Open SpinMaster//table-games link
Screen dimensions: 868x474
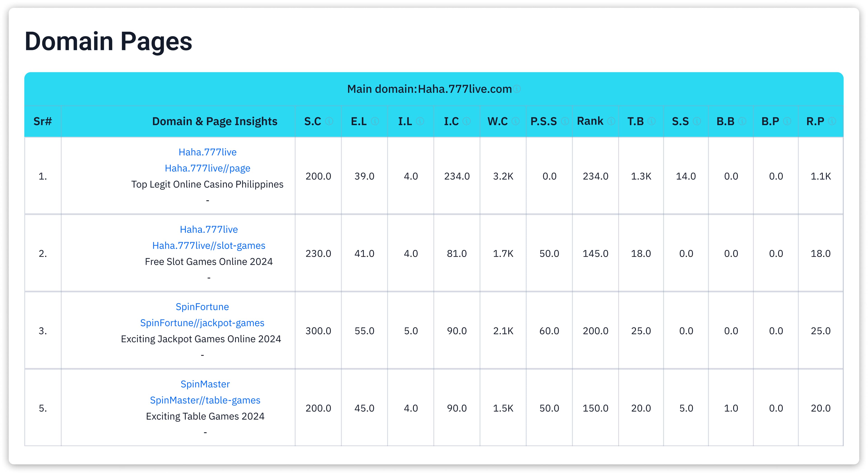pos(205,400)
